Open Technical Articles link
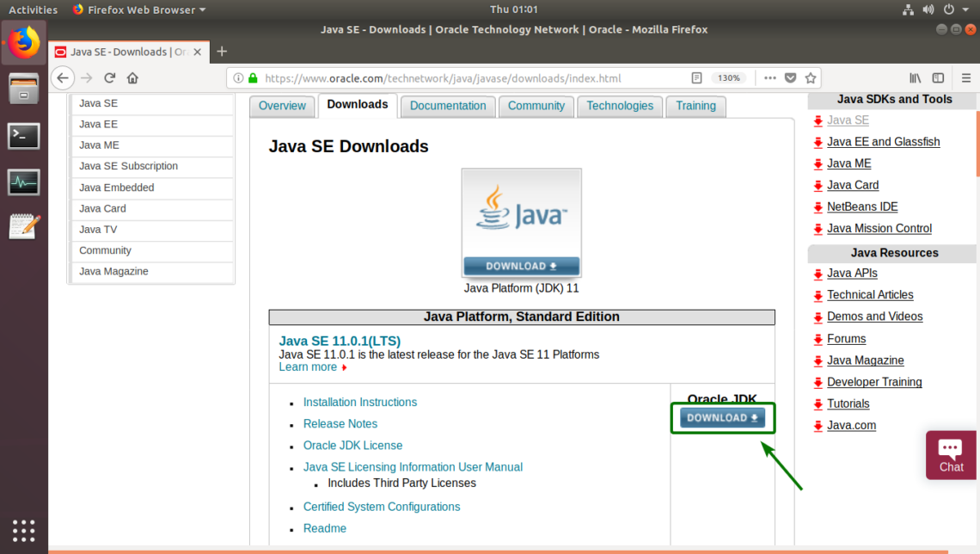Viewport: 980px width, 554px height. pos(870,294)
